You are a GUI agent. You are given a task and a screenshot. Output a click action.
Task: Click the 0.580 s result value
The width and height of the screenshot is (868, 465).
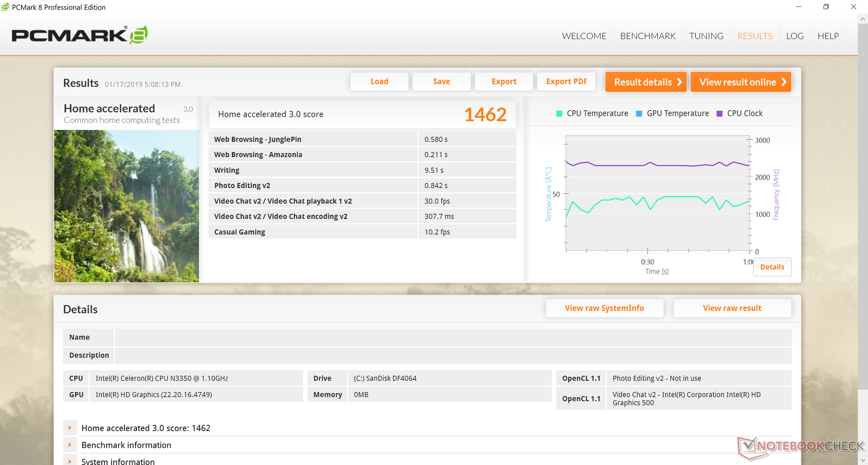point(436,139)
